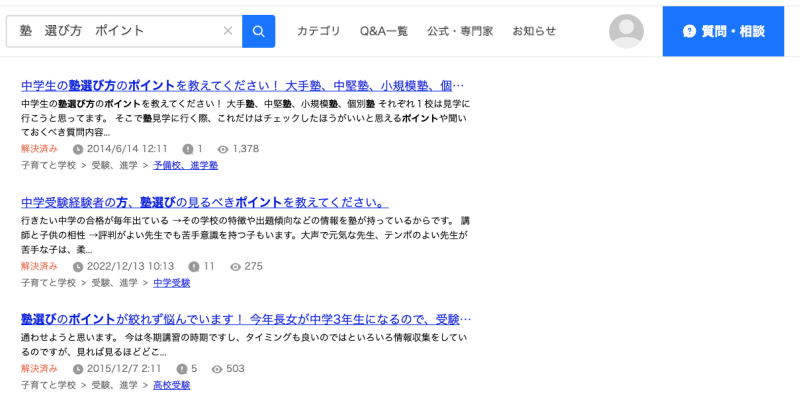Click the eye views icon beside 275
The height and width of the screenshot is (405, 800).
pos(235,267)
